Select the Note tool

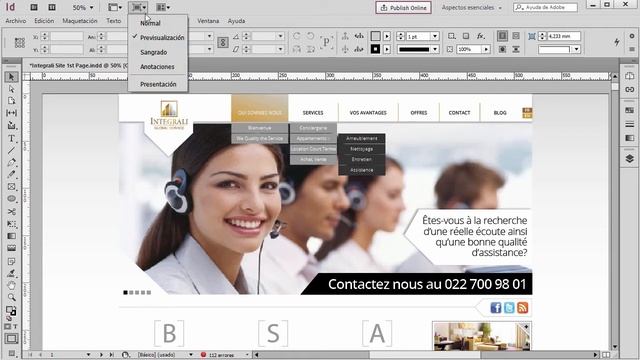click(11, 261)
